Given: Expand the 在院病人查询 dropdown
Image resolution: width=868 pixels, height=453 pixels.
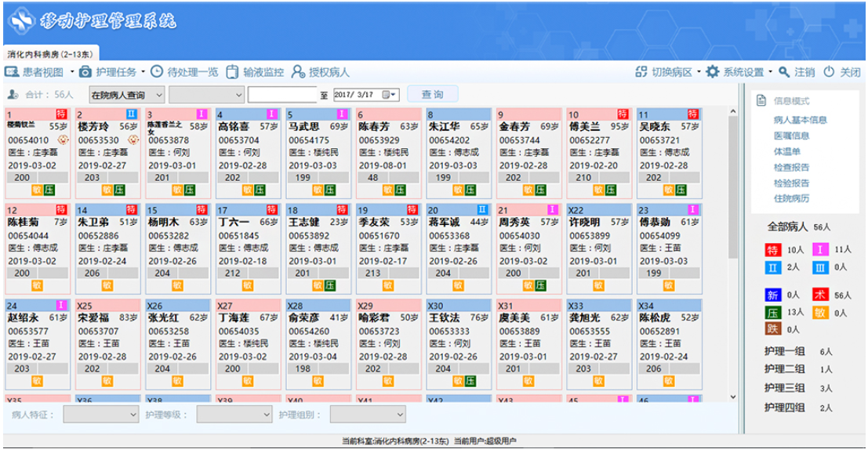Looking at the screenshot, I should 126,95.
